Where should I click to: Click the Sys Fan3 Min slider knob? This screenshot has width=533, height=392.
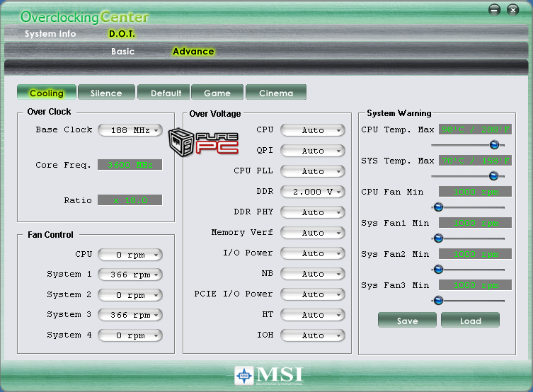click(438, 300)
